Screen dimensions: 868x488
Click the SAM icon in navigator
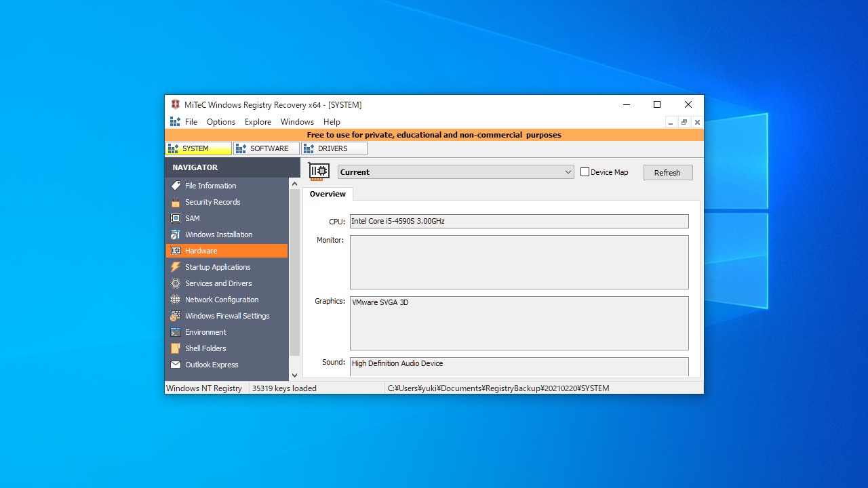[176, 218]
